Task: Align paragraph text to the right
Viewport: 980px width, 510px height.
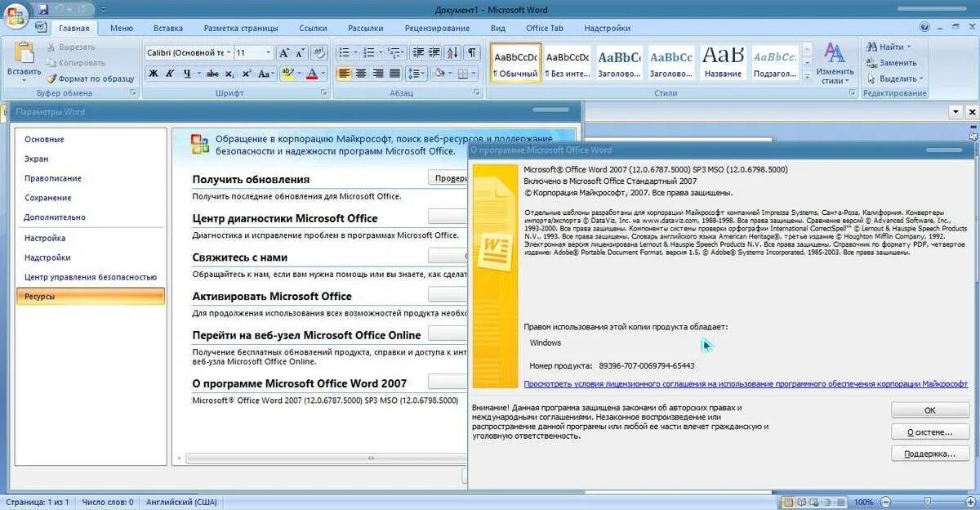Action: [x=378, y=74]
